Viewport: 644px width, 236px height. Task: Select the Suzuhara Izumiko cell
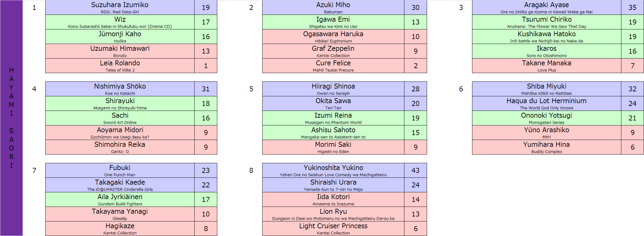[120, 7]
